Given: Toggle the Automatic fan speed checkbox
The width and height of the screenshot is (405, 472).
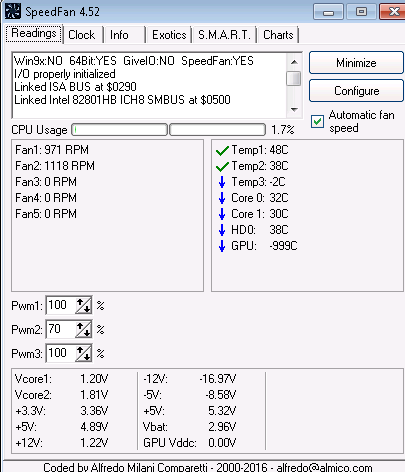Looking at the screenshot, I should click(317, 122).
